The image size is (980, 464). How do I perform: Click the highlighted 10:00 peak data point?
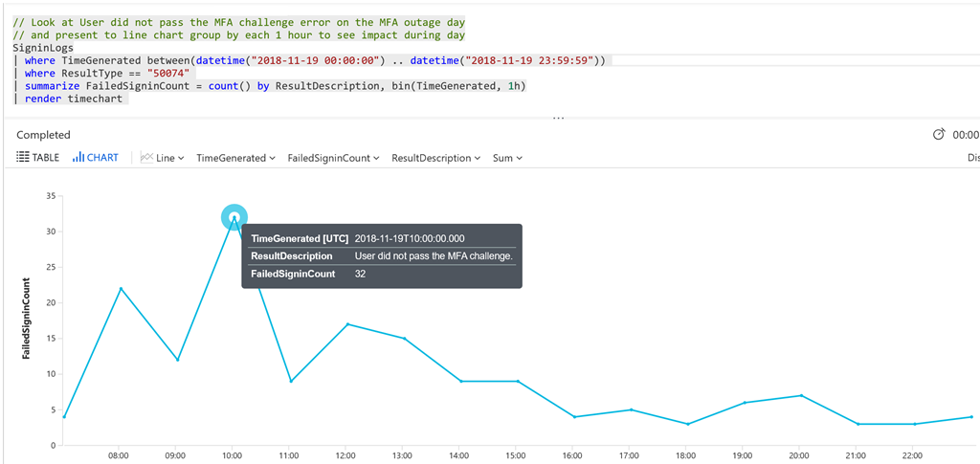click(234, 217)
